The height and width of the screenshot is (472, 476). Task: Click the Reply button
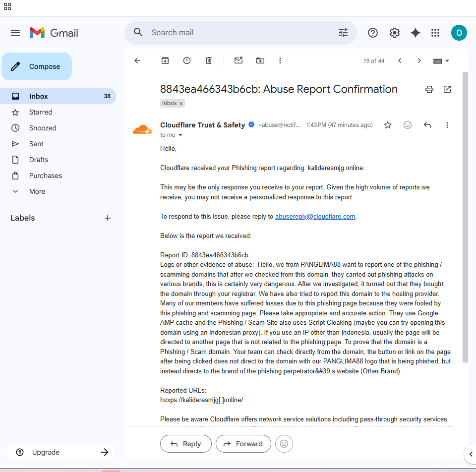click(186, 444)
